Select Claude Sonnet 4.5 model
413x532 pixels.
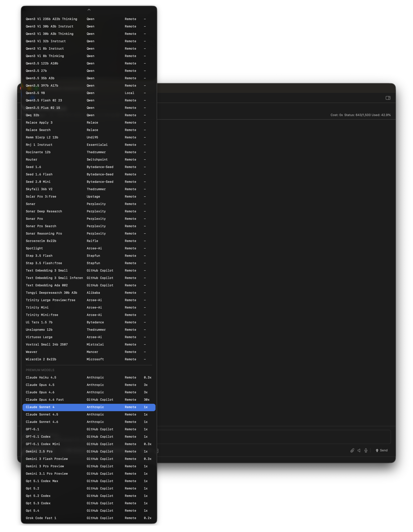[89, 415]
